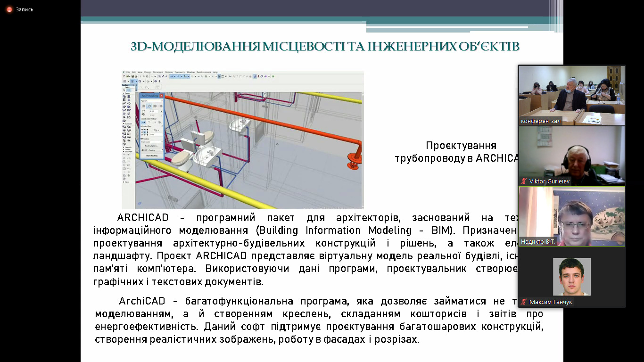Select the center anchor point in the placement grid
Screen dimensions: 644x362
[145, 132]
